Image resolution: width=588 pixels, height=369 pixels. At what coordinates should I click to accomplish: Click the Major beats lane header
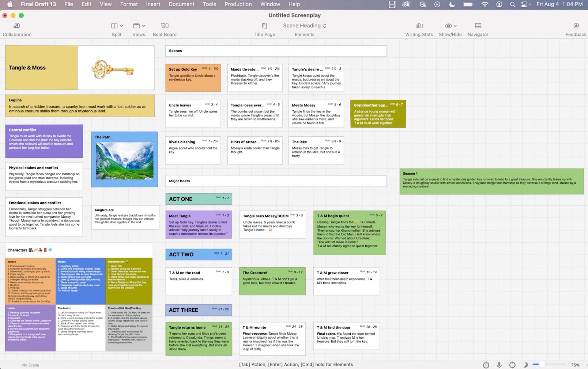[x=276, y=181]
